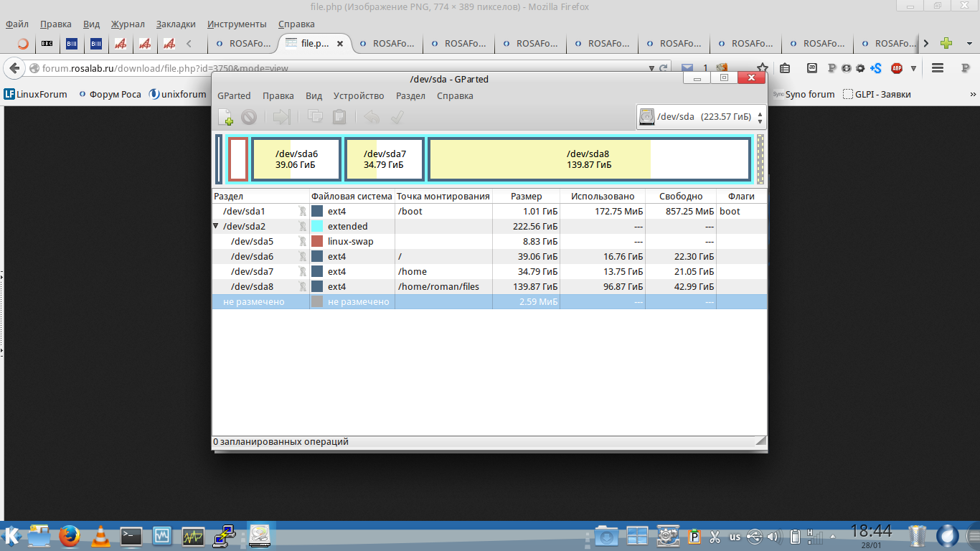980x551 pixels.
Task: Click the key icon in the /dev/sda1 row
Action: click(x=303, y=211)
